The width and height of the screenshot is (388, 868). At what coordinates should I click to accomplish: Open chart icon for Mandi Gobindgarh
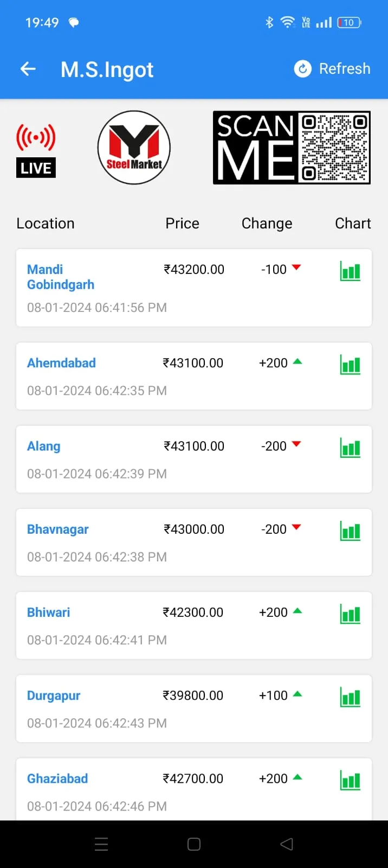coord(350,271)
